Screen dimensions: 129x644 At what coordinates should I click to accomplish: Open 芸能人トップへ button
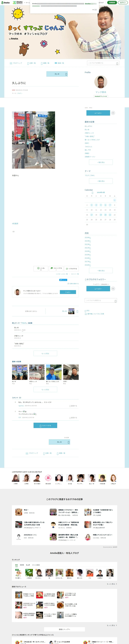point(64,629)
